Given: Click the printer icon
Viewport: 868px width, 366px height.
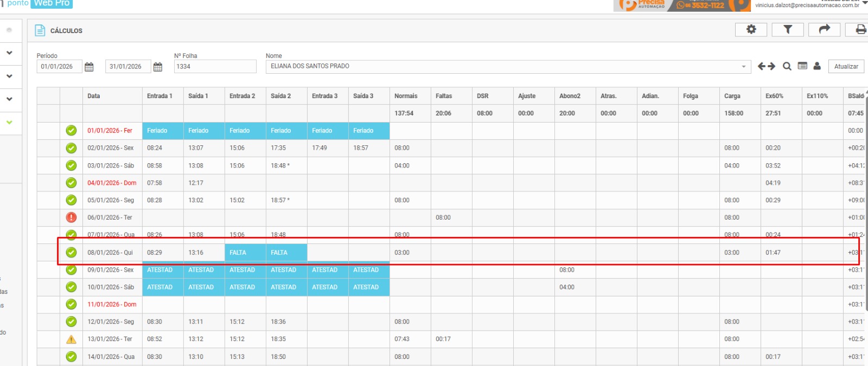Looking at the screenshot, I should pos(860,30).
